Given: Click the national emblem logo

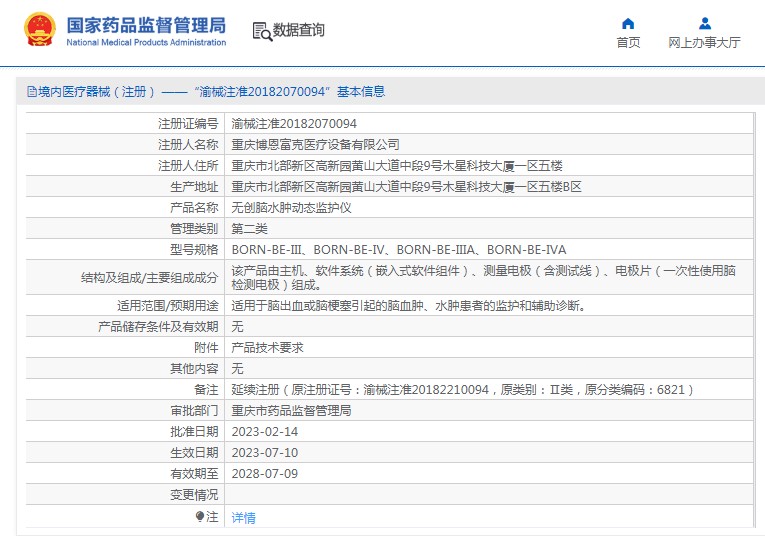Looking at the screenshot, I should pyautogui.click(x=40, y=29).
